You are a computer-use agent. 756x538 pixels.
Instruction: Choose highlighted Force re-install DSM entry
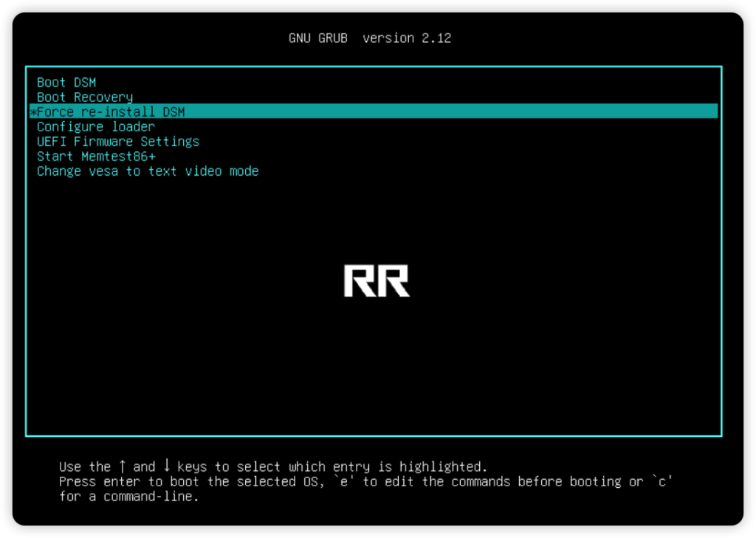tap(374, 112)
